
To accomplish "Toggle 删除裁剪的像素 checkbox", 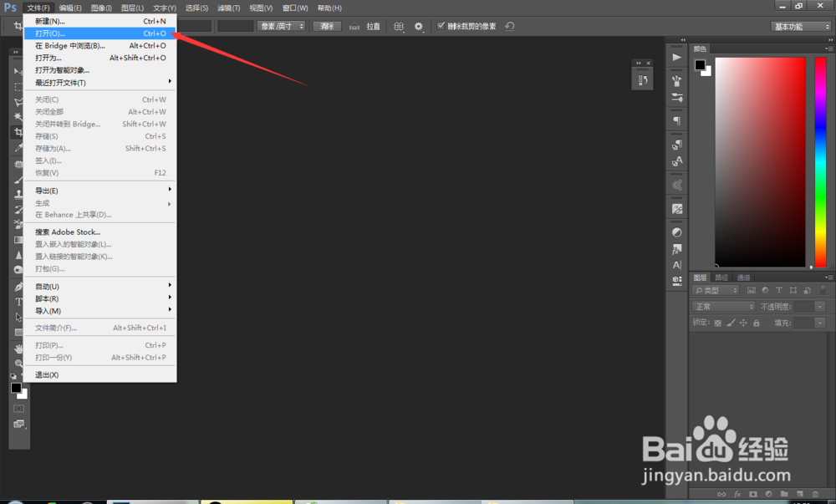I will 441,26.
